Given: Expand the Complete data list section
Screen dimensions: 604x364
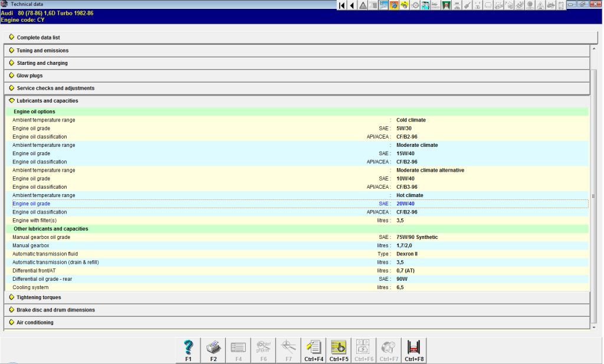Looking at the screenshot, I should click(300, 37).
